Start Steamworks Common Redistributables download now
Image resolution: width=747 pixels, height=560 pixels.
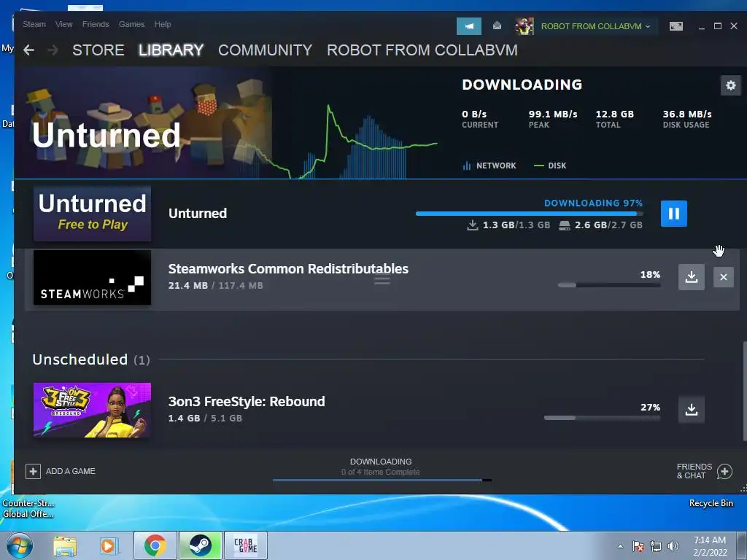pos(692,277)
